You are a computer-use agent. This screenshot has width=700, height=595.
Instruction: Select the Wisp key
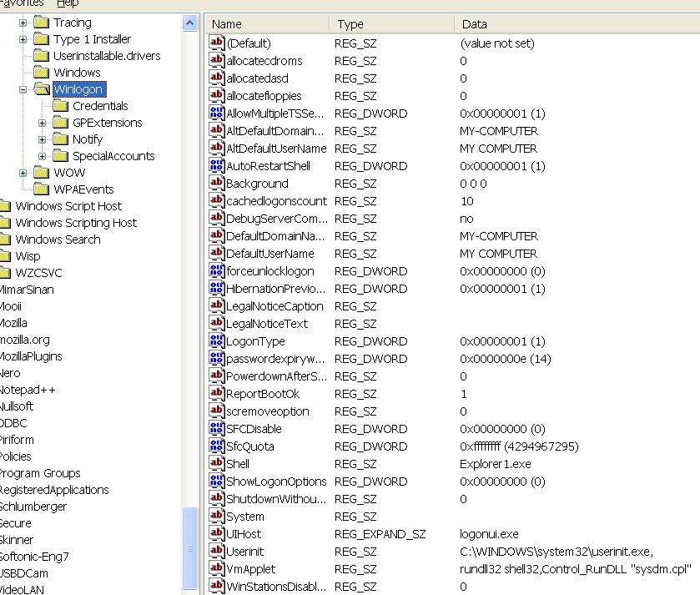click(28, 256)
